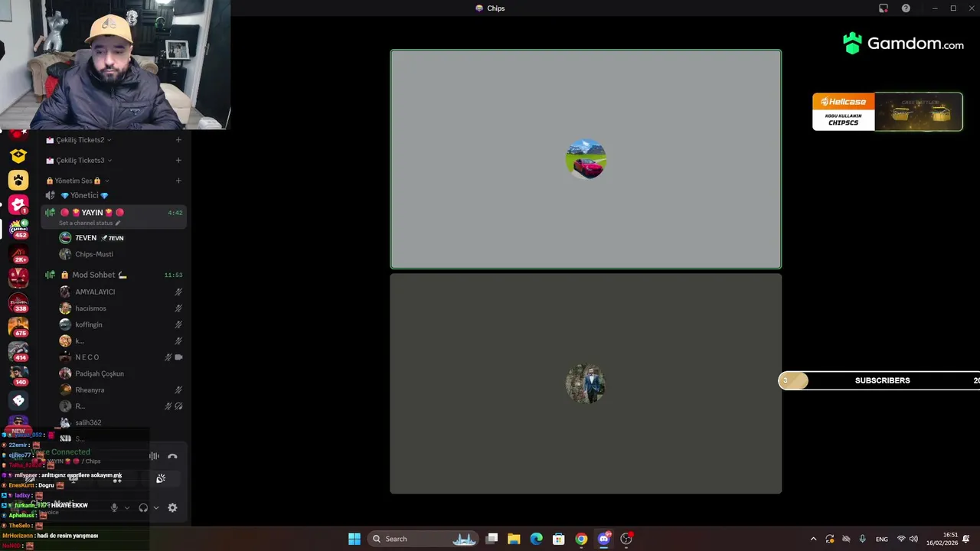Toggle Discord microphone mute
980x551 pixels.
coord(114,507)
